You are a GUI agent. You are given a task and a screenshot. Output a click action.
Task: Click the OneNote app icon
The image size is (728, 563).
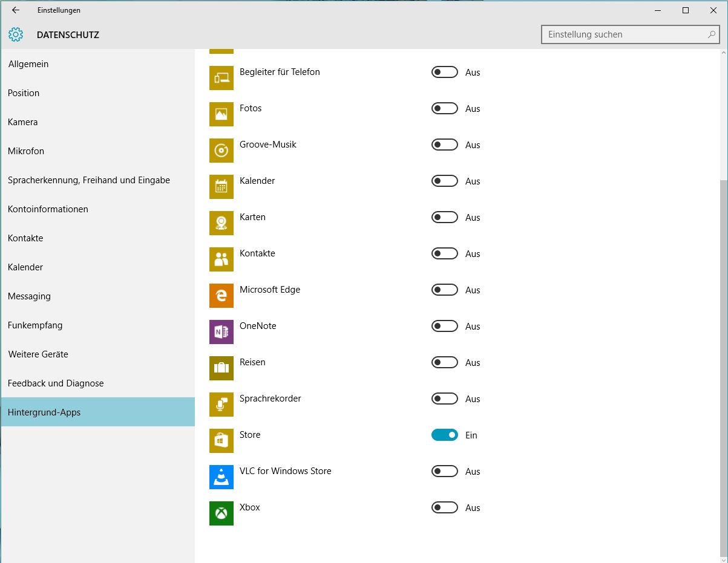pyautogui.click(x=221, y=332)
